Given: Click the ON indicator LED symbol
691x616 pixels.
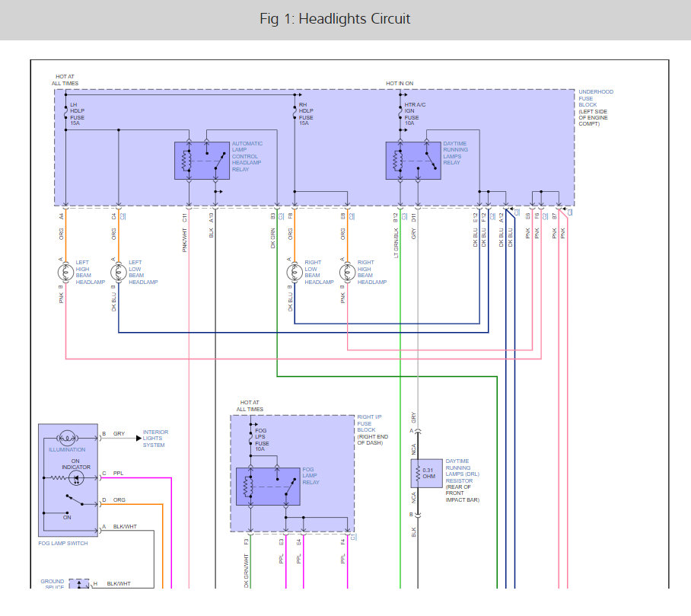Looking at the screenshot, I should coord(76,478).
